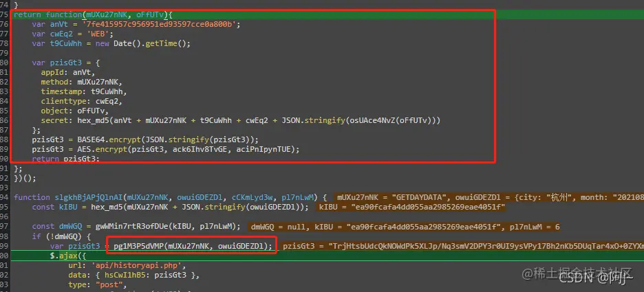Select the aciPnIpynTUE argument
This screenshot has height=292, width=644.
click(264, 149)
